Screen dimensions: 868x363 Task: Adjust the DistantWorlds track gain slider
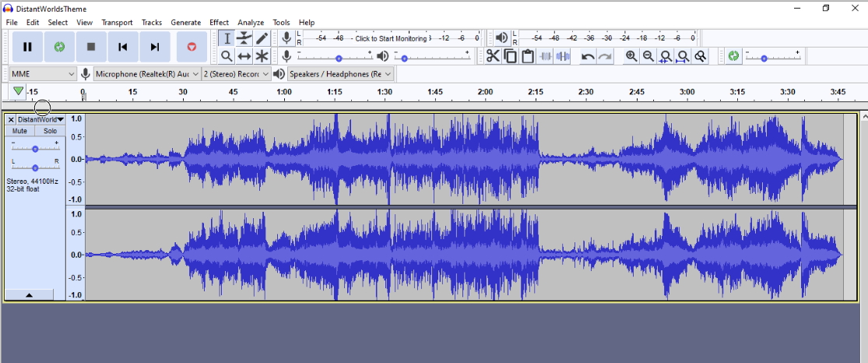(36, 146)
